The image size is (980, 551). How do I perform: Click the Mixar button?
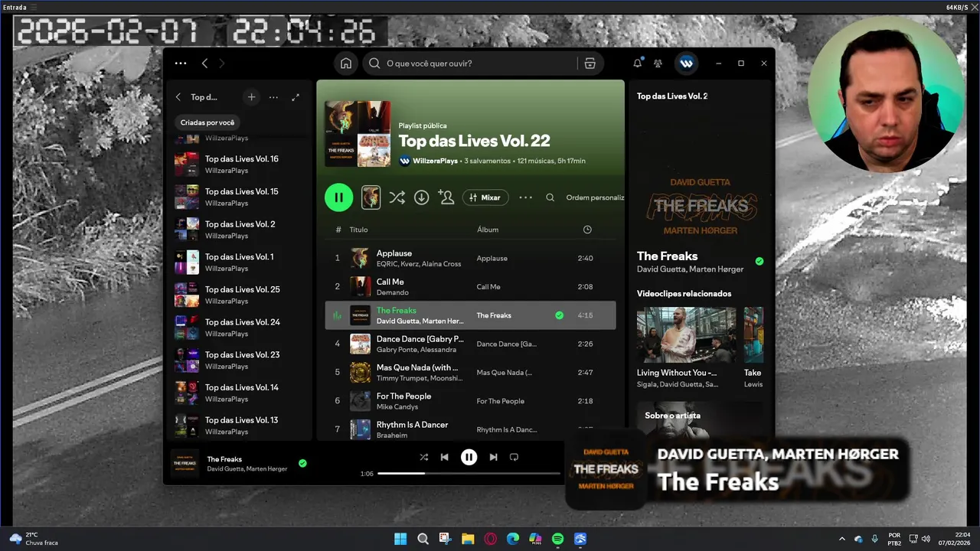[x=485, y=197]
